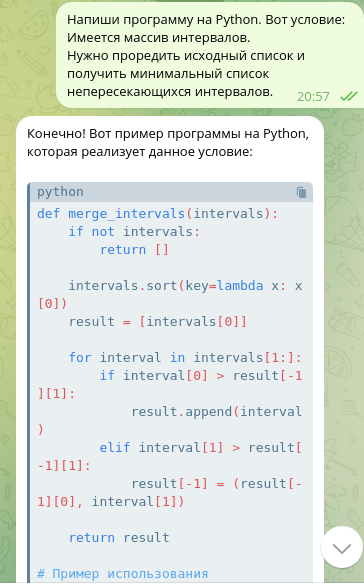The height and width of the screenshot is (585, 364).
Task: Jump to latest messages with down-chevron button
Action: click(x=342, y=547)
